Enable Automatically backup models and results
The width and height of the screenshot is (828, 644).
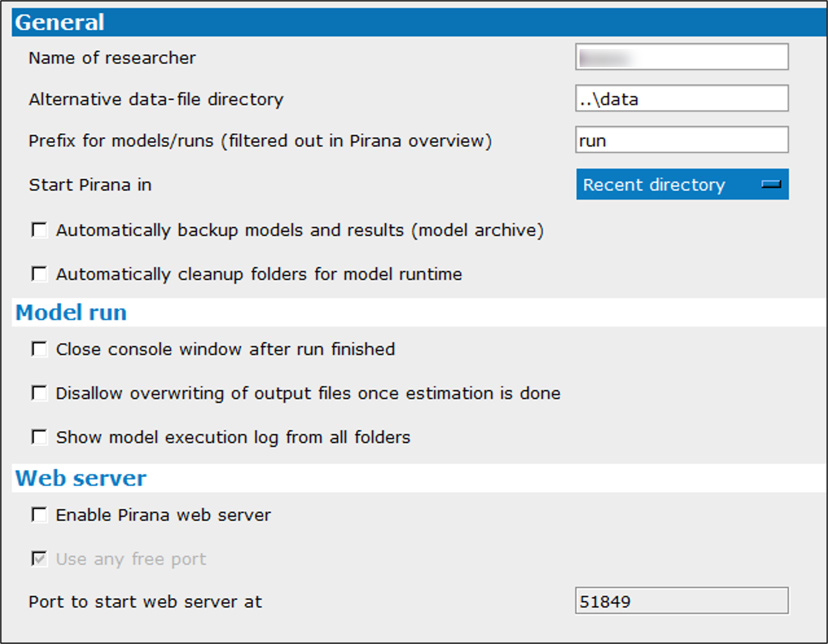click(40, 230)
